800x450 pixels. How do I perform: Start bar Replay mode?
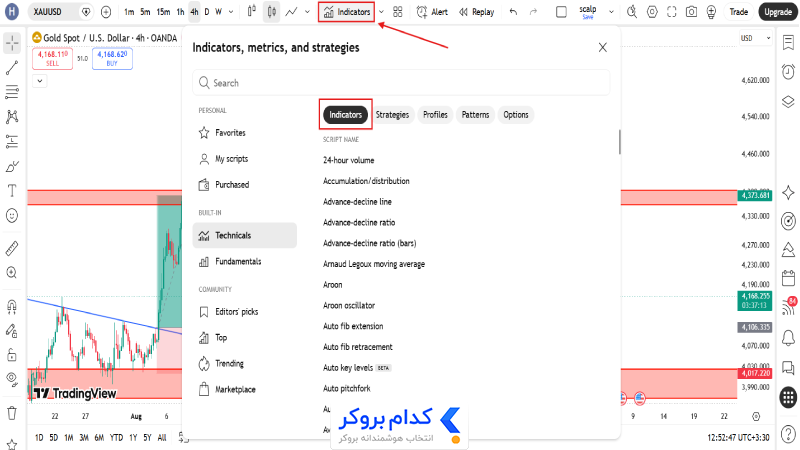pos(477,12)
